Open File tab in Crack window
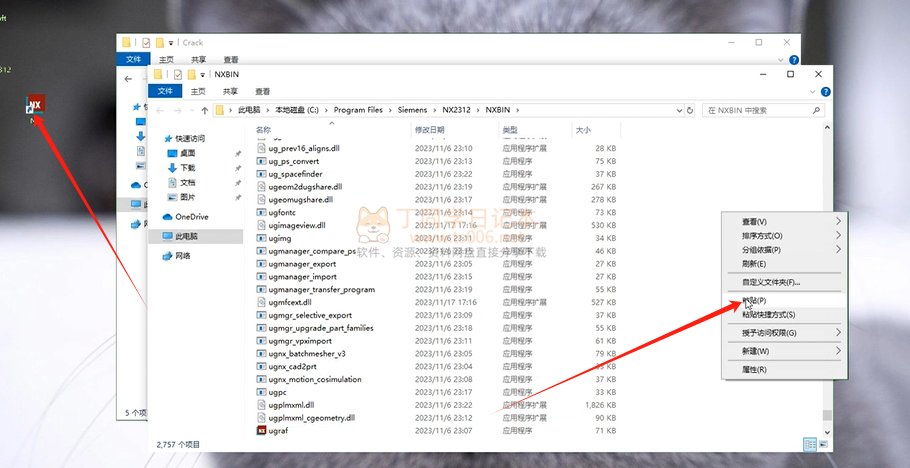Viewport: 910px width, 468px height. pos(133,59)
